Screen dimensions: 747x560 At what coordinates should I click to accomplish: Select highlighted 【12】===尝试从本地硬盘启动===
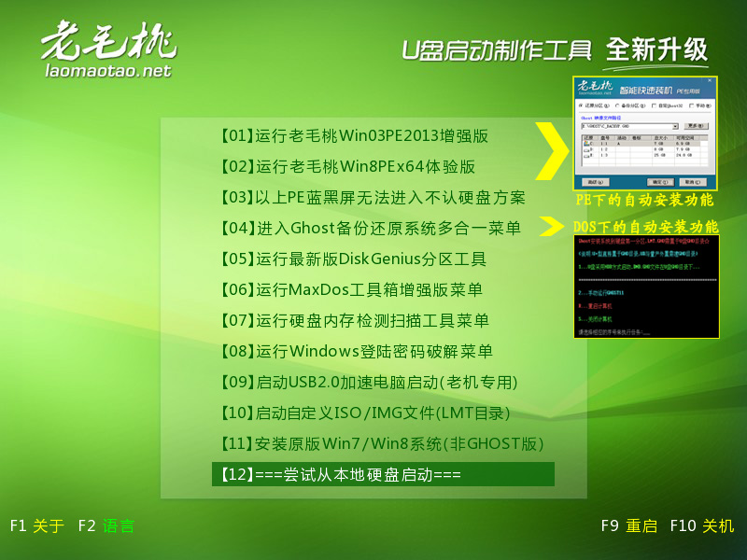383,474
